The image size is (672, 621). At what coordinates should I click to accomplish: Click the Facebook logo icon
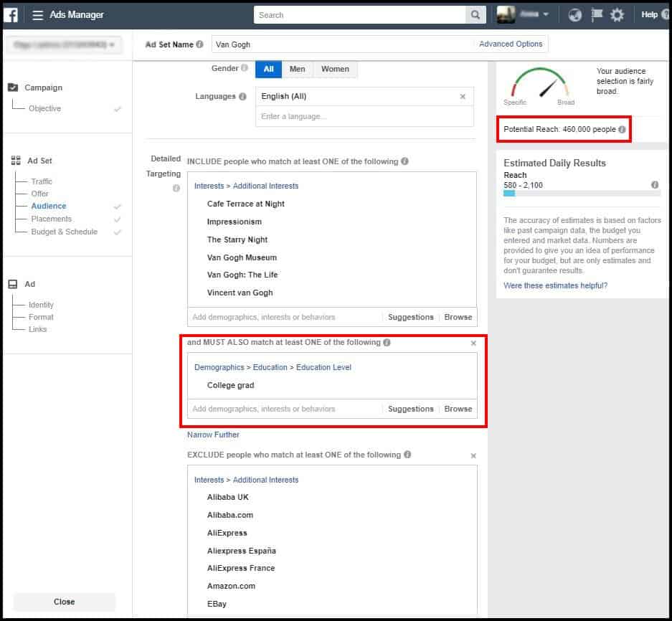point(12,15)
